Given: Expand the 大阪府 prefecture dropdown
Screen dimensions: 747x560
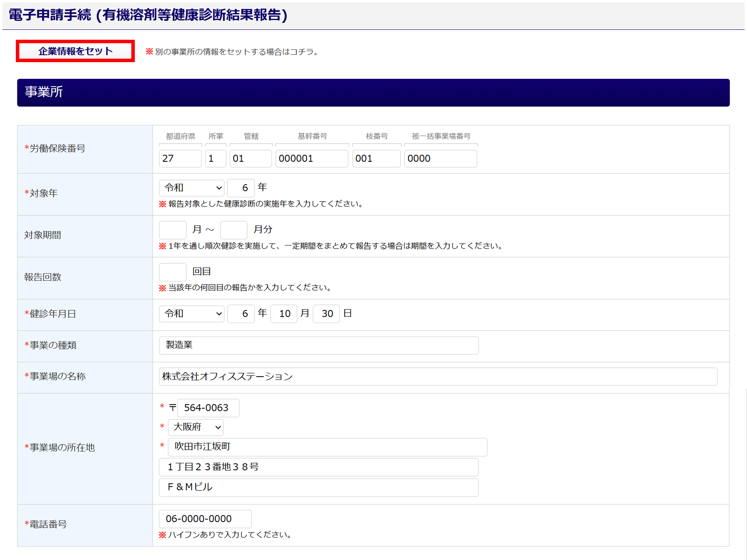Looking at the screenshot, I should [196, 427].
